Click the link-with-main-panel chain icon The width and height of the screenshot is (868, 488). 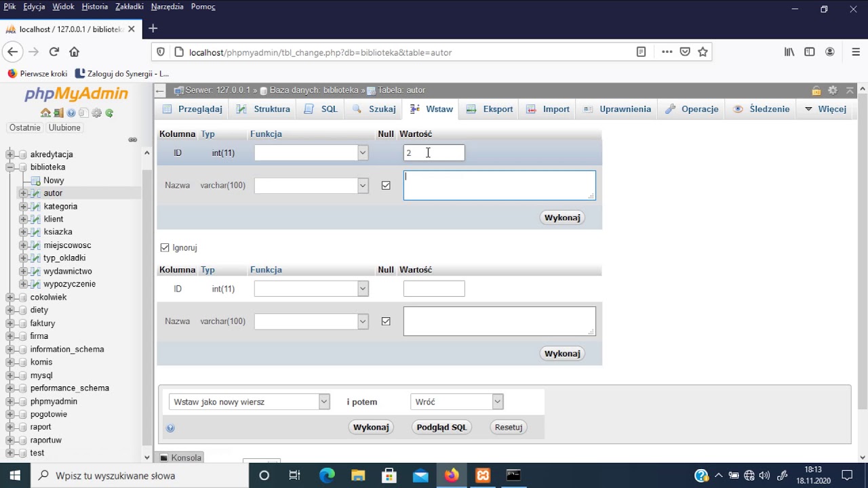click(133, 140)
